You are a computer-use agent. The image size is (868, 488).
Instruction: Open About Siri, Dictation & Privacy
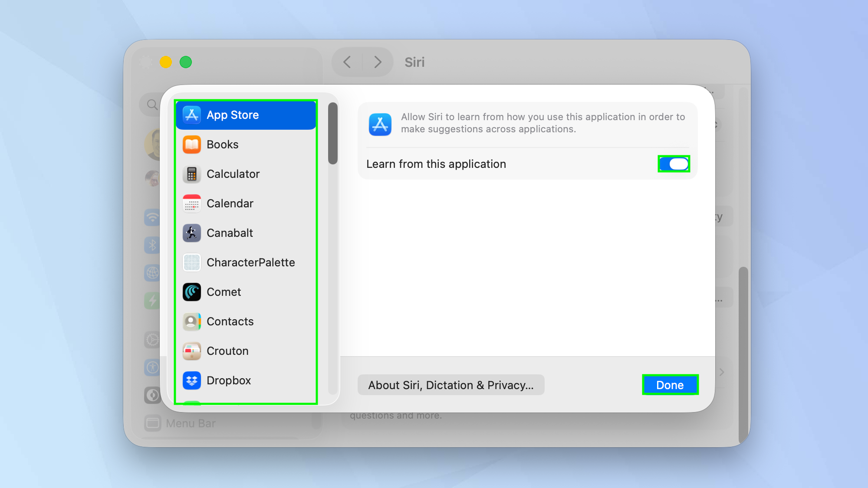click(450, 384)
